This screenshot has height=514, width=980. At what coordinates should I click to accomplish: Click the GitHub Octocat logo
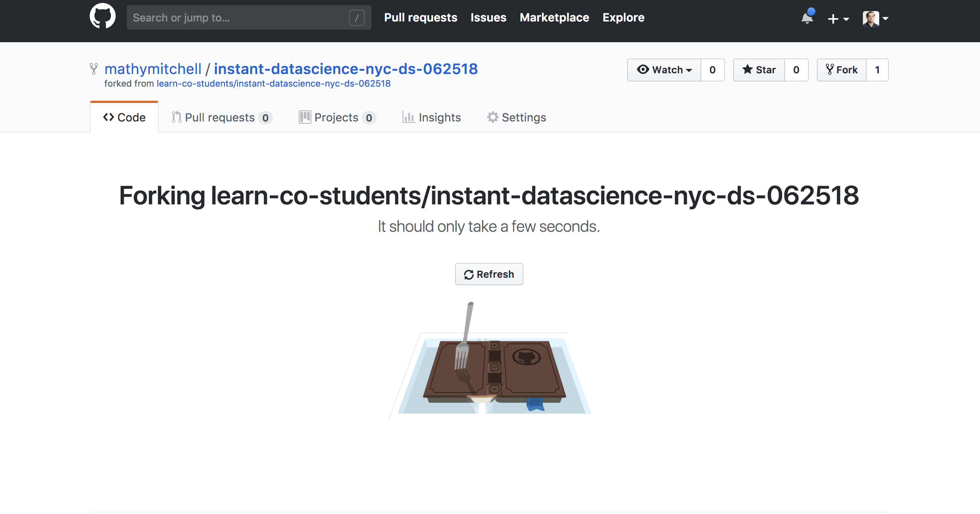point(102,16)
